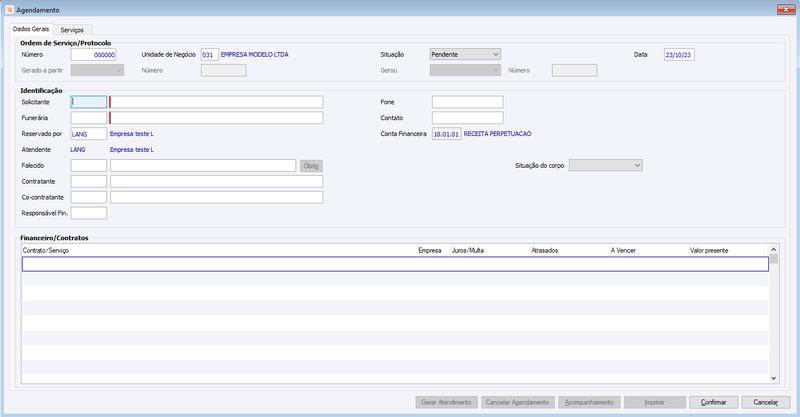This screenshot has width=800, height=417.
Task: Click the Número field next to Gerado a partir
Action: [x=223, y=70]
